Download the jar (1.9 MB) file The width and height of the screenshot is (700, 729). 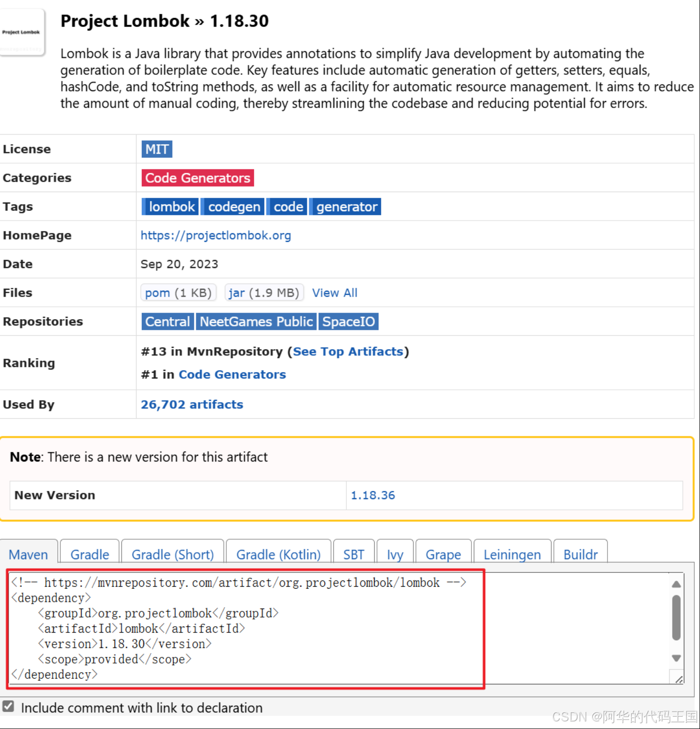coord(264,293)
